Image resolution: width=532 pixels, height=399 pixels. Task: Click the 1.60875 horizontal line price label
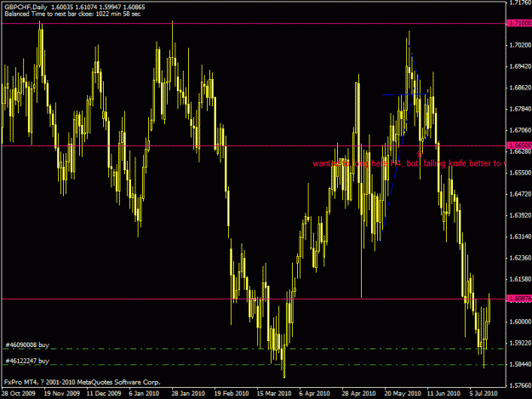[x=519, y=299]
